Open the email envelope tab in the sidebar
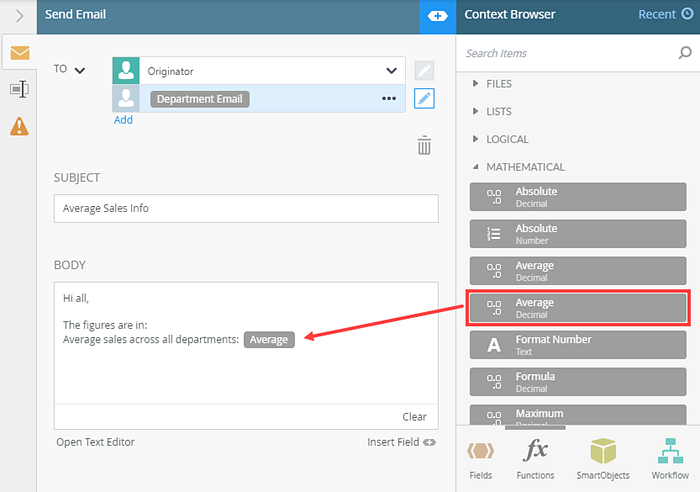Screen dimensions: 700x492 point(20,52)
